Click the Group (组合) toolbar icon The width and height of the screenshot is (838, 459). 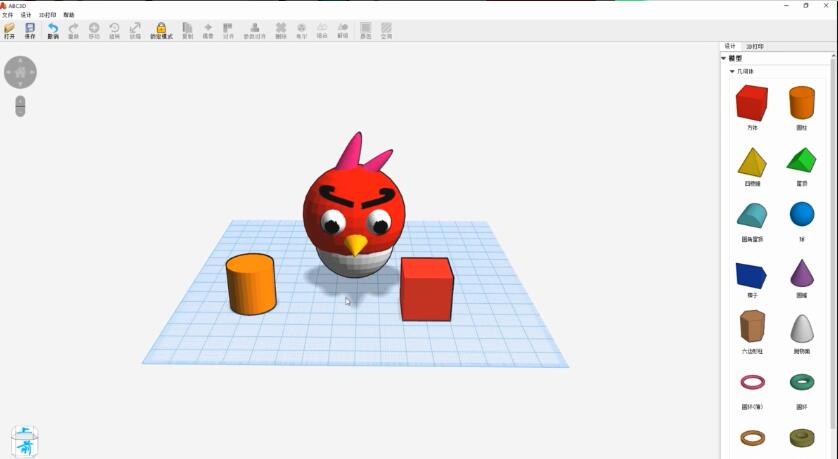coord(322,28)
